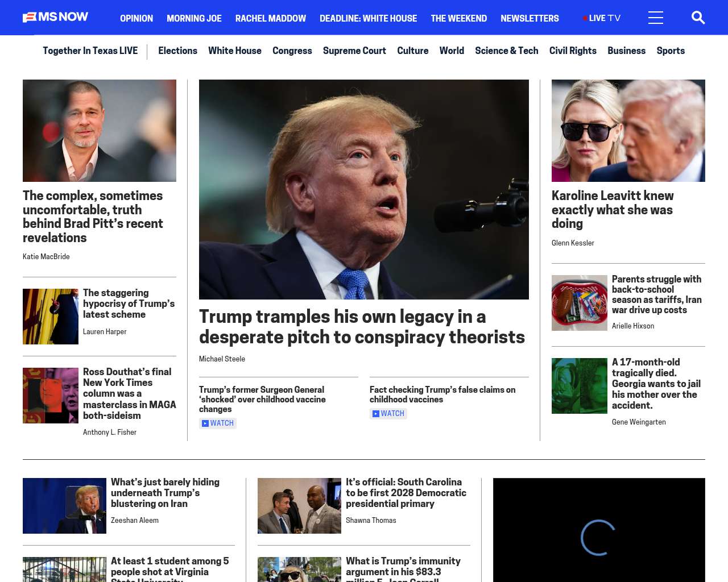
Task: Click the WATCH badge under Fact checking story
Action: tap(388, 414)
